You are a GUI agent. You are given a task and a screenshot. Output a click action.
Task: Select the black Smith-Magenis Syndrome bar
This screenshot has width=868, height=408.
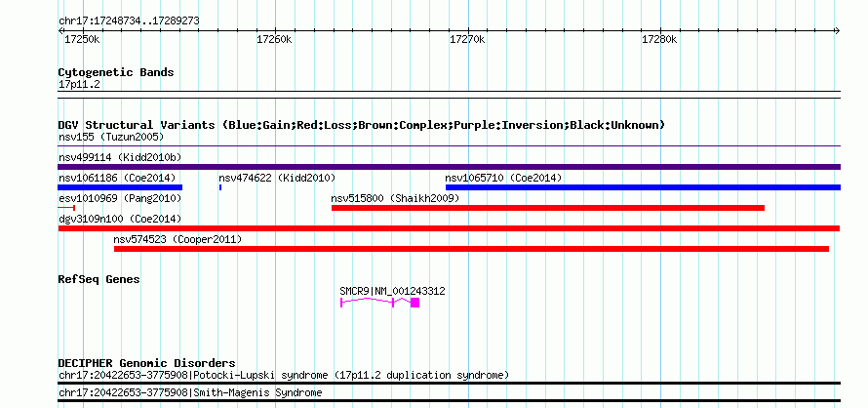449,400
